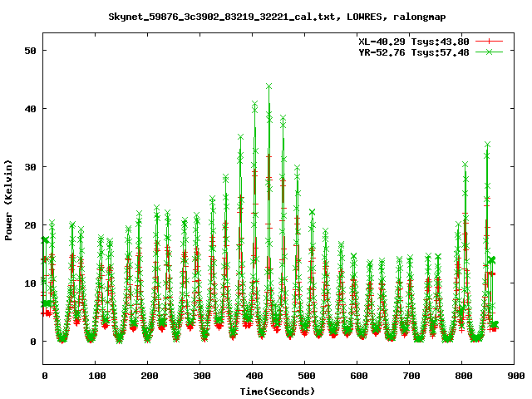
Task: Click the green YR legend line sample
Action: click(x=489, y=52)
